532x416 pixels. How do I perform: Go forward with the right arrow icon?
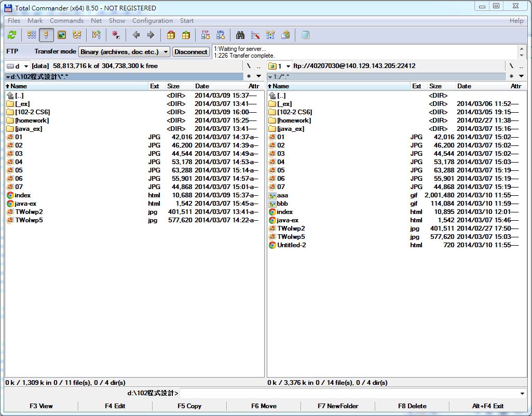[151, 35]
